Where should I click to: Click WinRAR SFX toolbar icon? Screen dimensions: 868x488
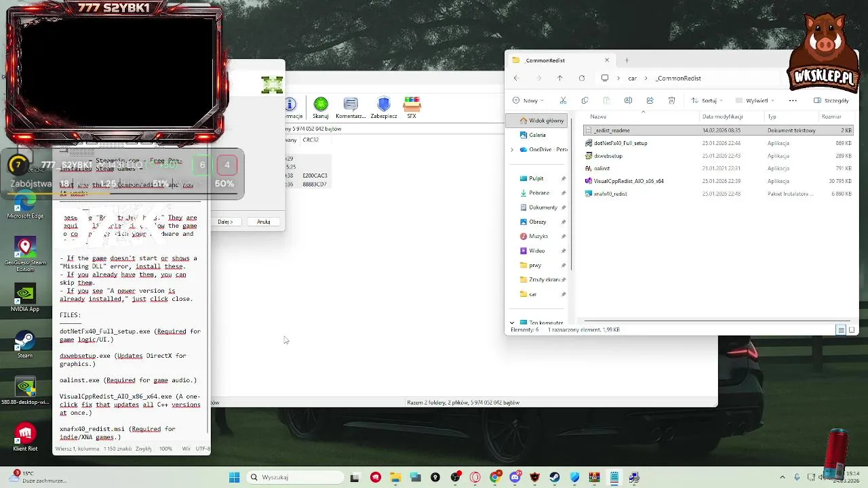click(x=412, y=108)
